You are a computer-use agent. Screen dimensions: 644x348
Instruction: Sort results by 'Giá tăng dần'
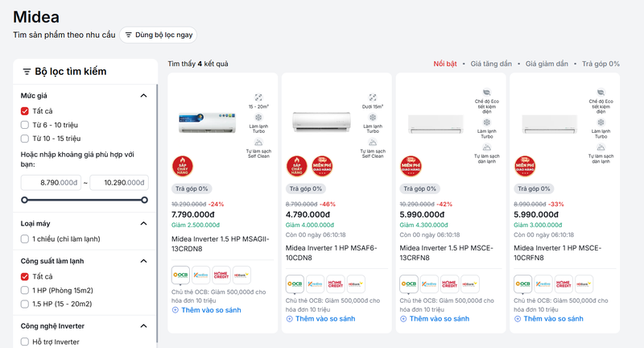click(491, 64)
